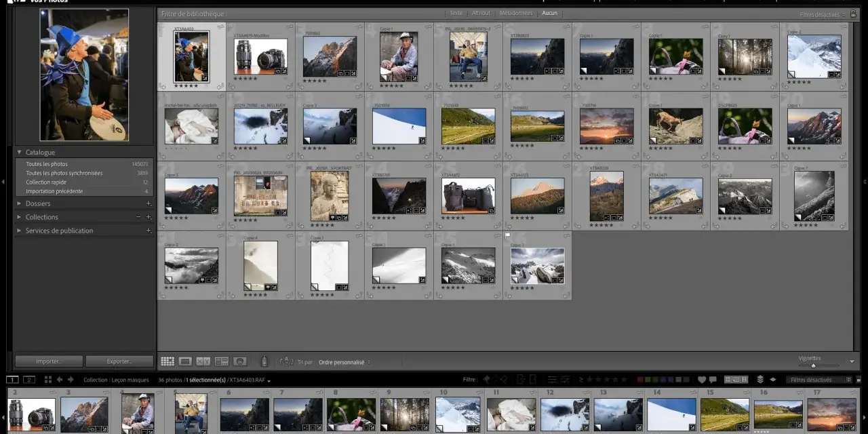The width and height of the screenshot is (868, 434).
Task: Select 'Toutes les photos' in Catalogue
Action: pos(85,164)
